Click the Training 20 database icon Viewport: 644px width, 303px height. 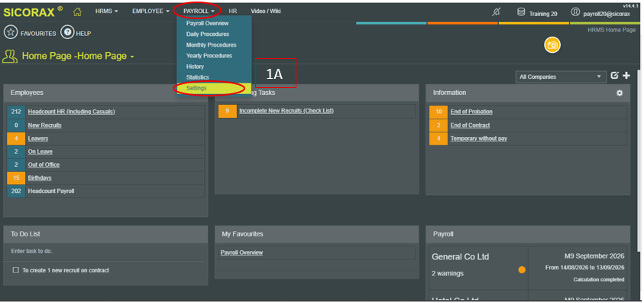point(521,12)
